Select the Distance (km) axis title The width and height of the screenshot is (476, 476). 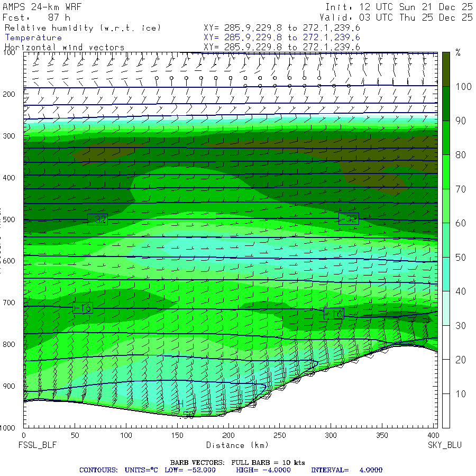click(x=237, y=445)
